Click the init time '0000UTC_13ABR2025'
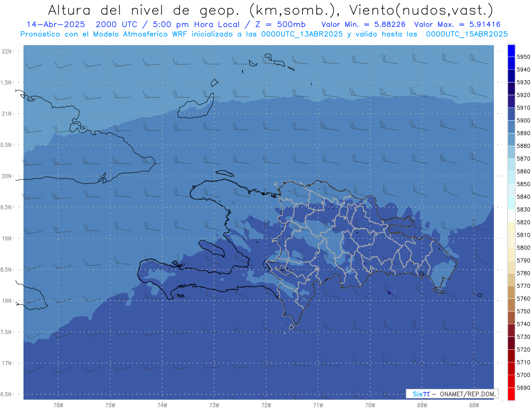532x411 pixels. click(301, 34)
